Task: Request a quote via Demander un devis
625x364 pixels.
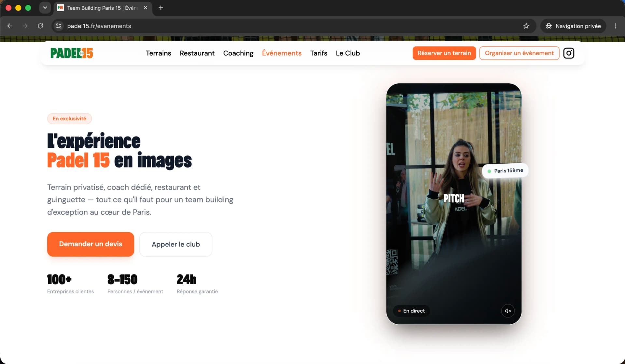Action: click(90, 244)
